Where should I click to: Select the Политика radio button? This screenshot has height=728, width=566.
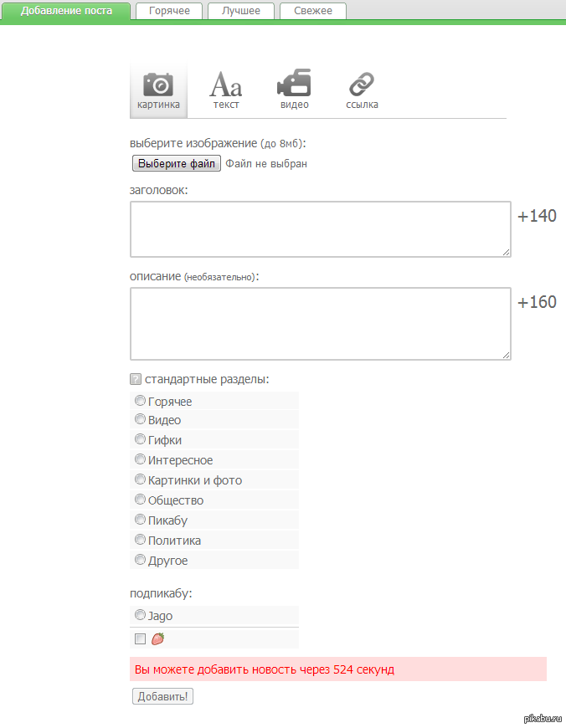tap(140, 540)
